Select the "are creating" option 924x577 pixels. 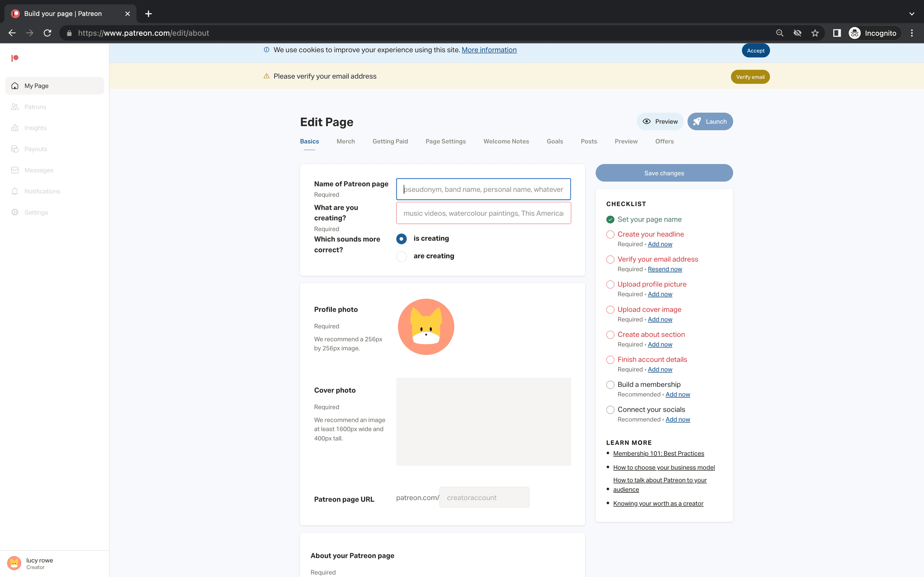[x=401, y=256]
